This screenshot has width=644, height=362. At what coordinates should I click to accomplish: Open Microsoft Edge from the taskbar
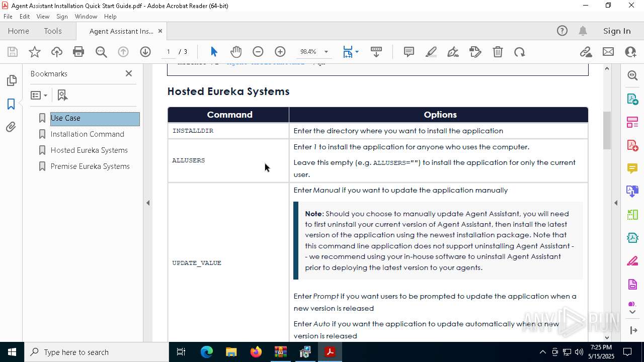(207, 352)
